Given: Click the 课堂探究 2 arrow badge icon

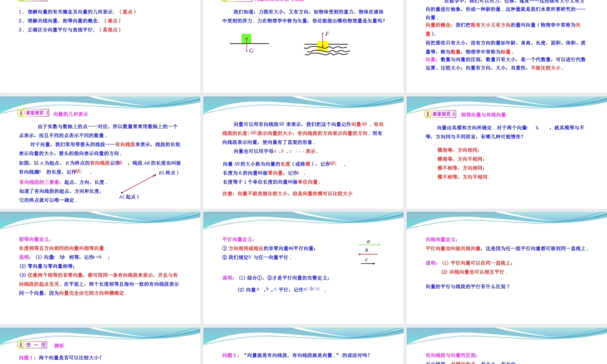Looking at the screenshot, I should 20,113.
